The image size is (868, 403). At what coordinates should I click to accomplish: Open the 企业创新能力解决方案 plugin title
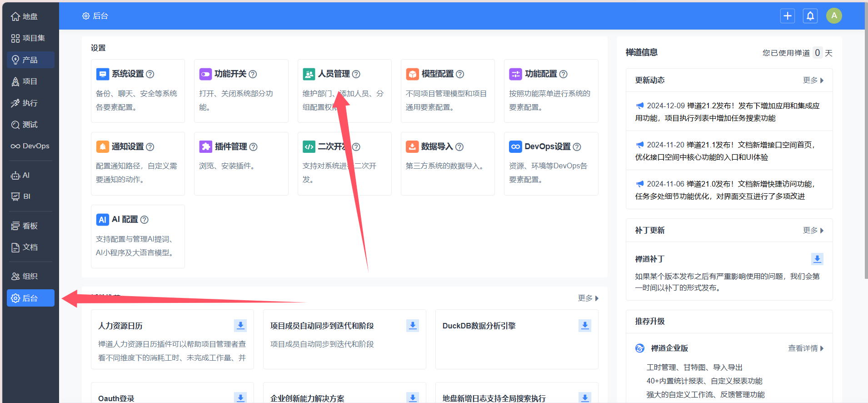click(x=307, y=398)
